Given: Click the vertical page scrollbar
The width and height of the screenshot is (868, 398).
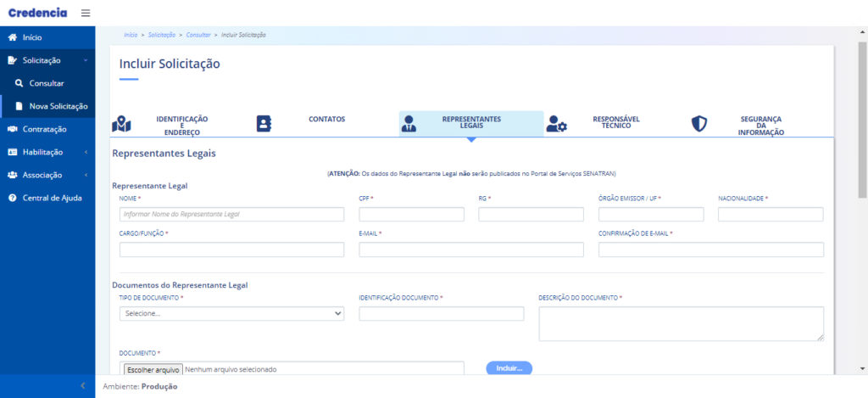Looking at the screenshot, I should click(x=862, y=119).
